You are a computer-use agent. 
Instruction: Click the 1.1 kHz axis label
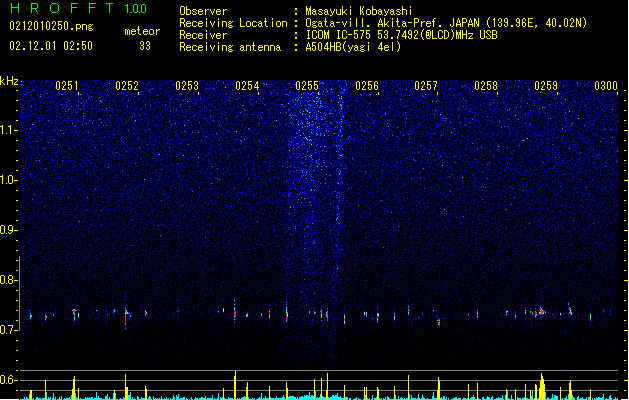tap(9, 130)
